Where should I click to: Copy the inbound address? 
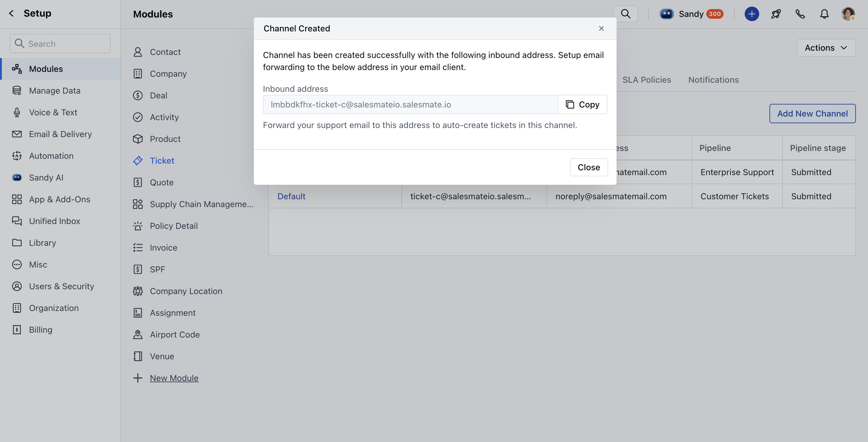click(x=583, y=104)
